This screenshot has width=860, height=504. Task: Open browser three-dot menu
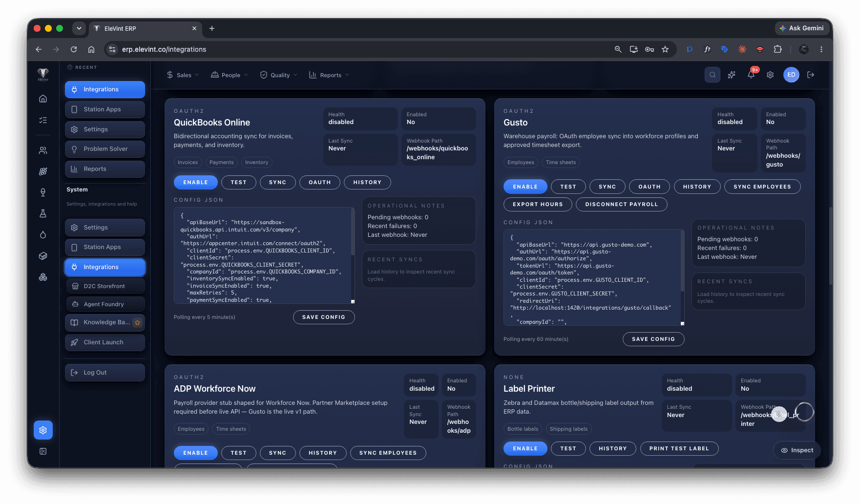point(821,49)
